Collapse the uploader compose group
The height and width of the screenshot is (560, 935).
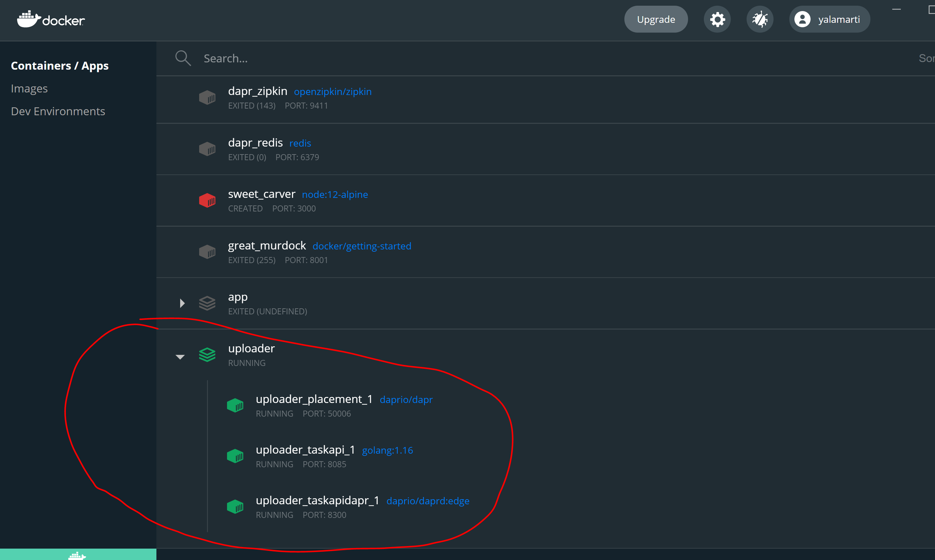[180, 356]
